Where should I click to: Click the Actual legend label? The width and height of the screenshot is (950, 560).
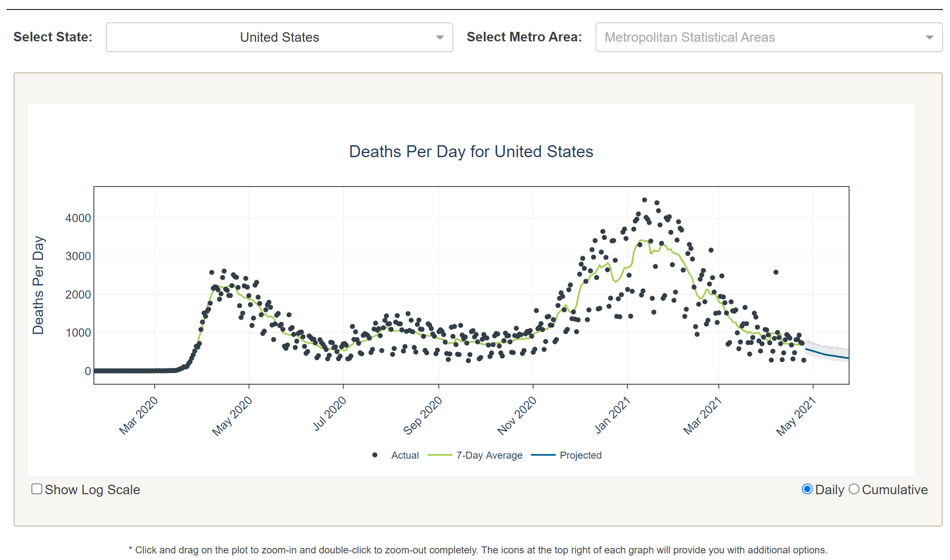coord(405,455)
